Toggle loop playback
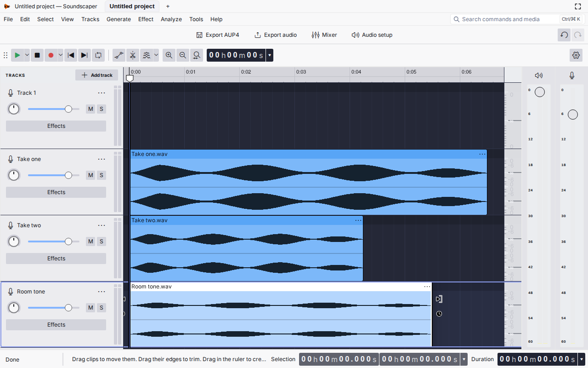This screenshot has height=368, width=588. 98,55
